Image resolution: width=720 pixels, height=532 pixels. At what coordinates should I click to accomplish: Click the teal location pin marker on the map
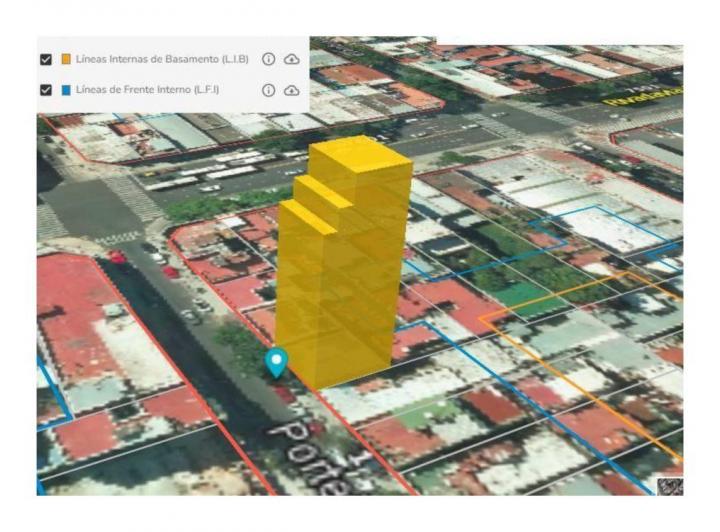pyautogui.click(x=276, y=362)
